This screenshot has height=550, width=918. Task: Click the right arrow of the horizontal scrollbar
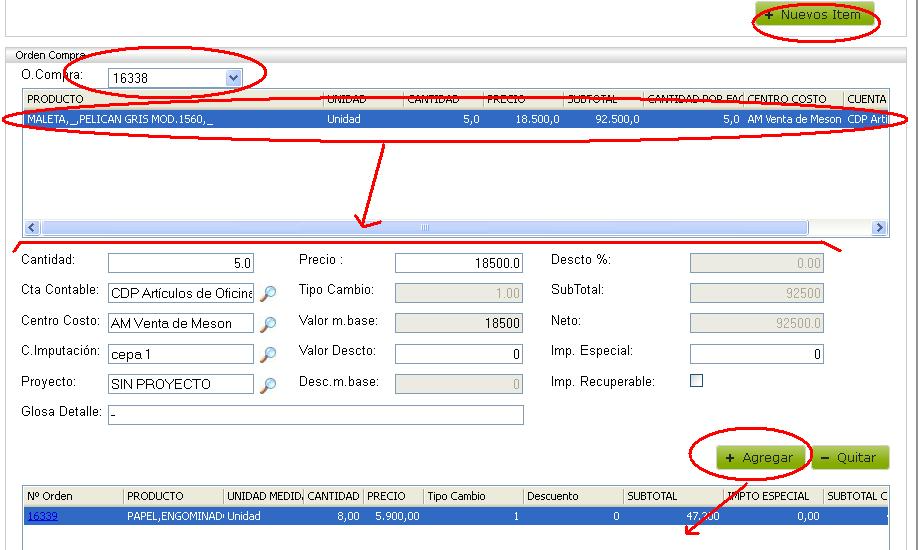(879, 227)
